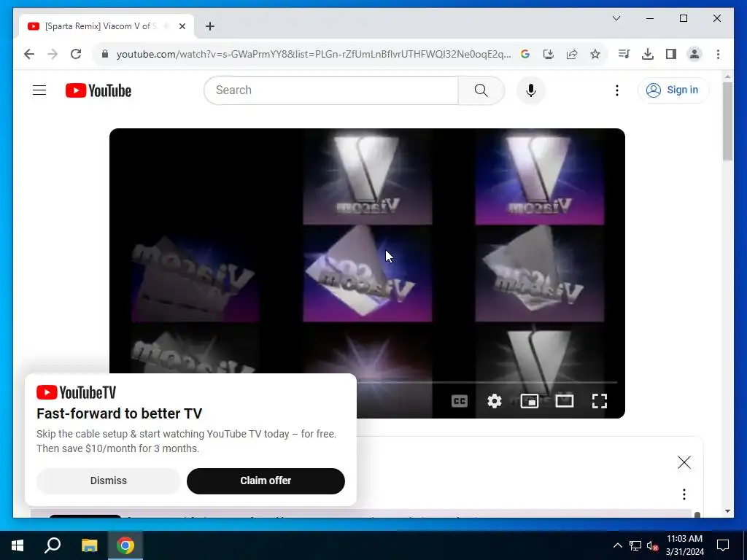Open playlist panel three-dot options
Image resolution: width=747 pixels, height=560 pixels.
click(684, 494)
